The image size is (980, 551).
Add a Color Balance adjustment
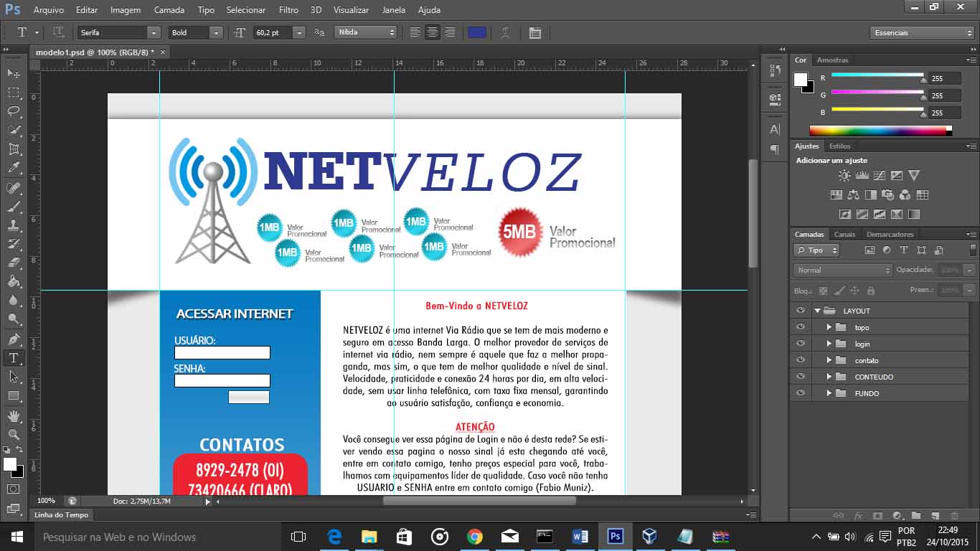coord(854,194)
